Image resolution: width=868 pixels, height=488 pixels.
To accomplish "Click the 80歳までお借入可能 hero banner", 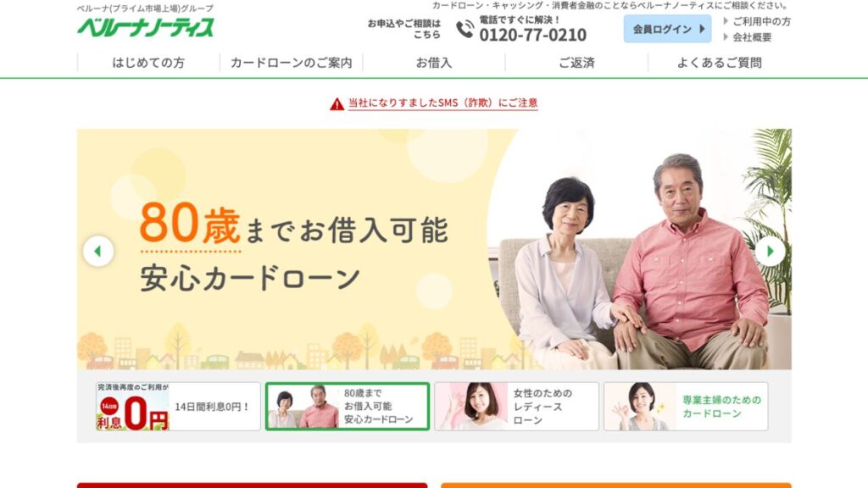I will [x=434, y=249].
